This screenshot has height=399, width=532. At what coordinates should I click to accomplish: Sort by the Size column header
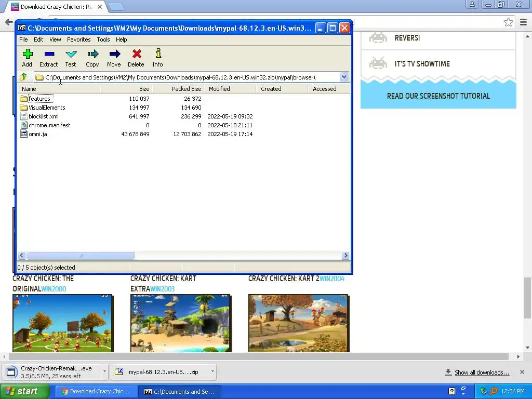(x=126, y=89)
